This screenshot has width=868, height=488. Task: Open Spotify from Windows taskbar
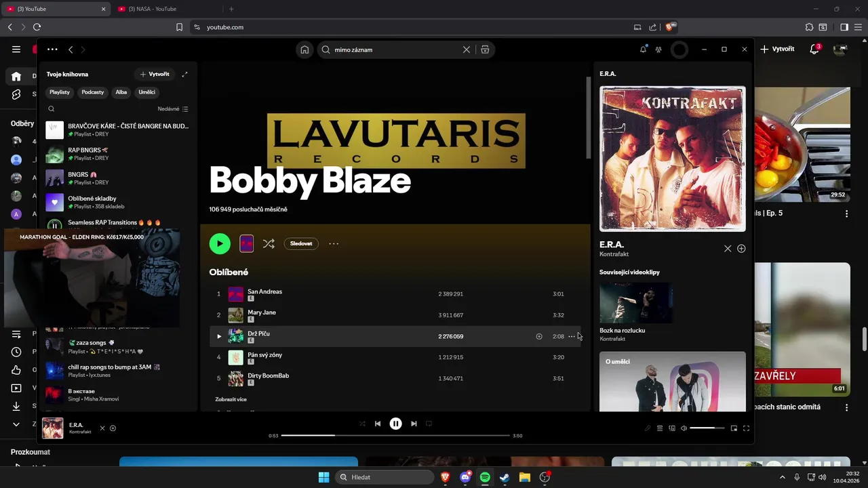(485, 477)
